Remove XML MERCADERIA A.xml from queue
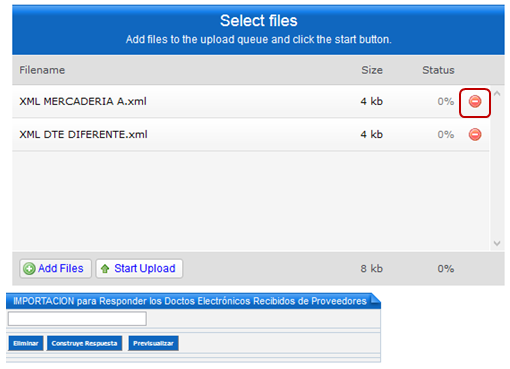This screenshot has height=369, width=510. tap(475, 101)
